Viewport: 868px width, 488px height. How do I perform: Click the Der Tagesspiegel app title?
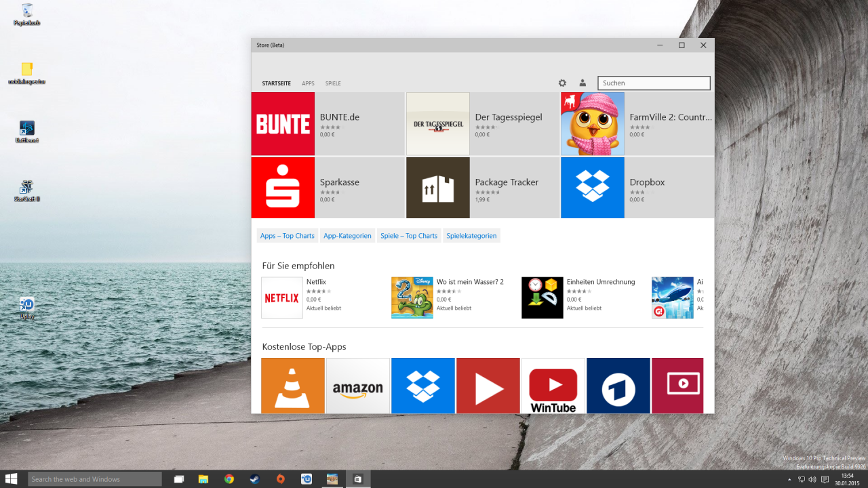509,117
